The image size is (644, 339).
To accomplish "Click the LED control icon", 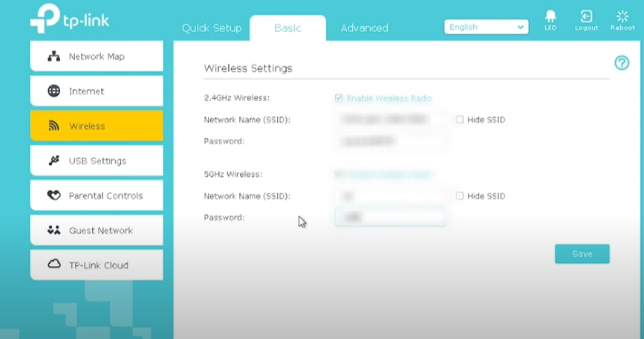I will (x=550, y=16).
